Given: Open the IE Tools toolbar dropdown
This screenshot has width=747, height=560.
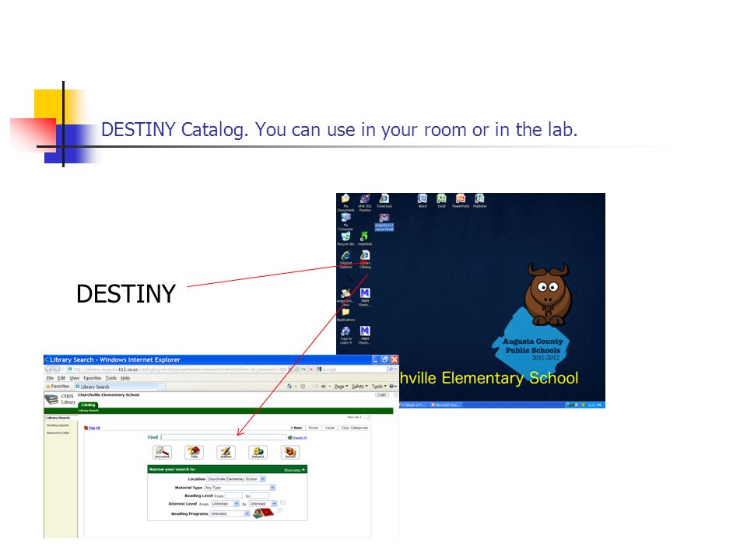Looking at the screenshot, I should click(379, 387).
